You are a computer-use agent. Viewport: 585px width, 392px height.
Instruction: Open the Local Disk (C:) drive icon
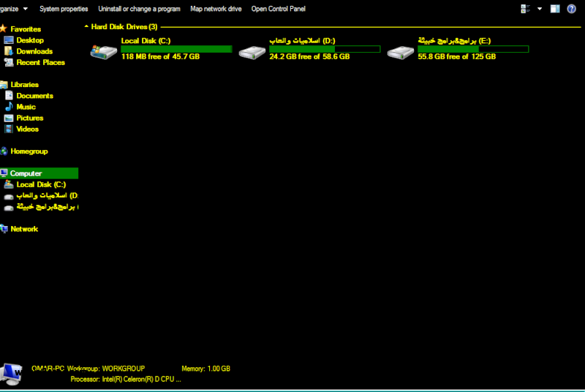[x=102, y=51]
